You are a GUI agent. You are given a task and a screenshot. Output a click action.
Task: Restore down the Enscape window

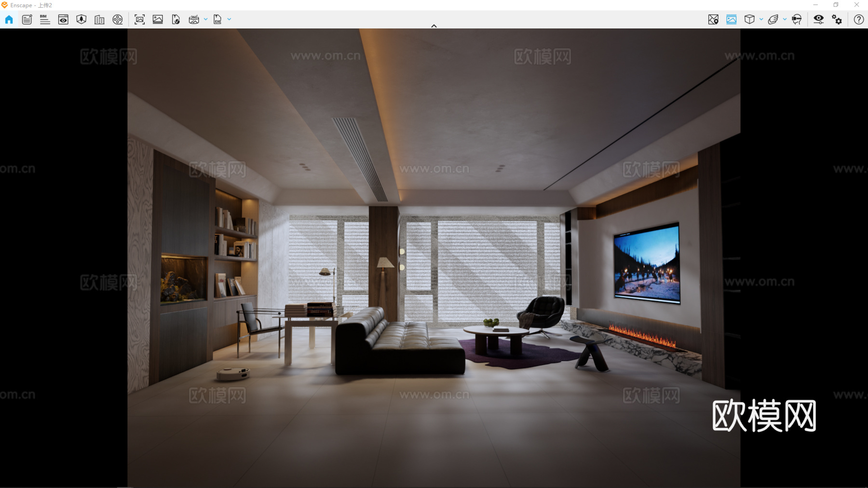click(836, 5)
